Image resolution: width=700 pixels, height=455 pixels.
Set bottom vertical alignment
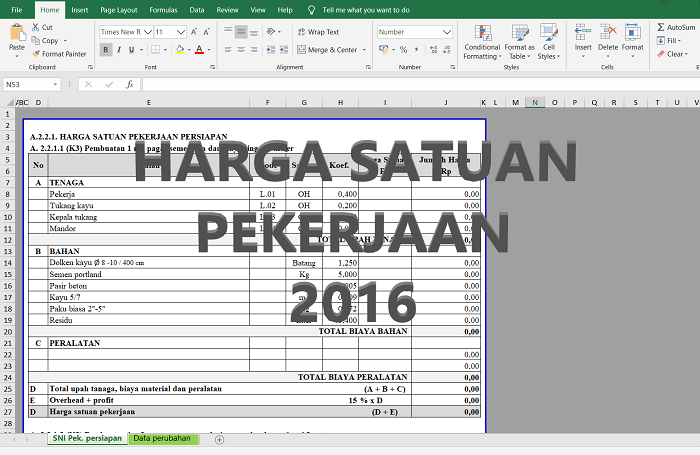point(254,32)
